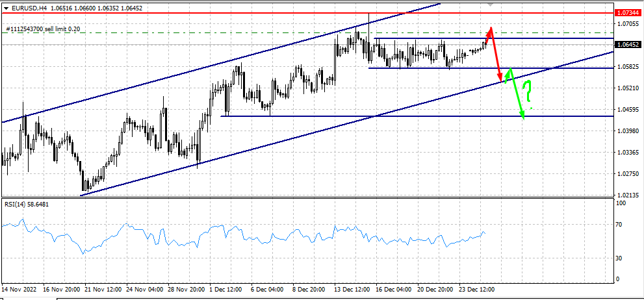The width and height of the screenshot is (644, 300).
Task: Click the 16 Nov 20:00 time label
Action: (61, 290)
